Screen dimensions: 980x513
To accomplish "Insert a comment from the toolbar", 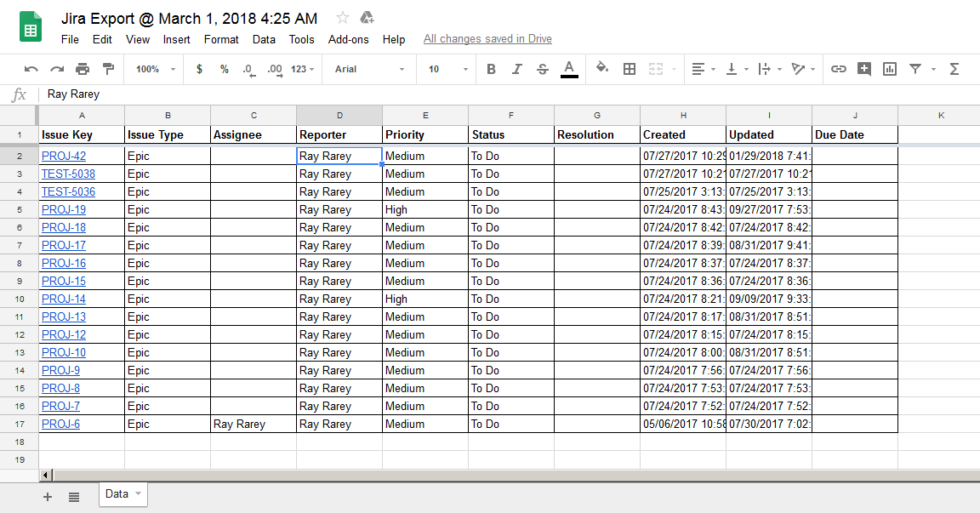I will (864, 69).
